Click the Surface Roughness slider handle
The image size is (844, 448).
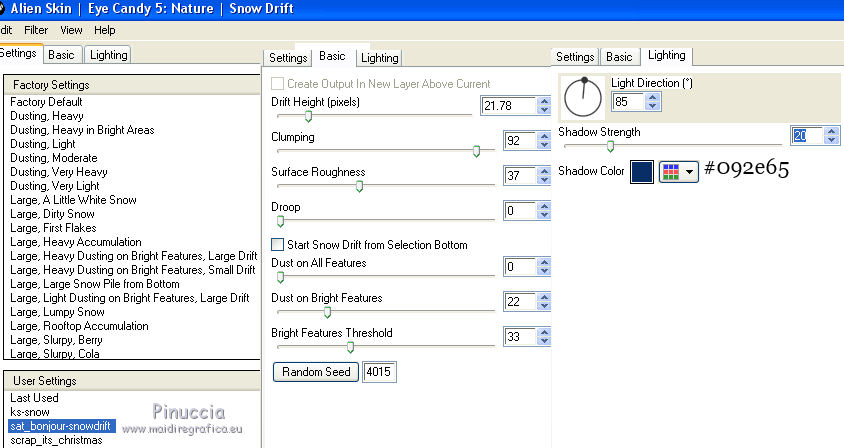click(360, 186)
